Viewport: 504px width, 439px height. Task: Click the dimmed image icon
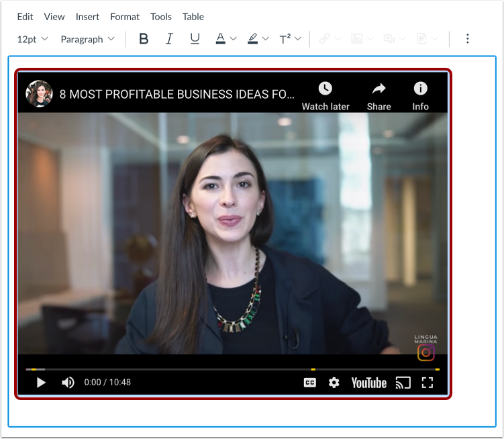(x=357, y=39)
